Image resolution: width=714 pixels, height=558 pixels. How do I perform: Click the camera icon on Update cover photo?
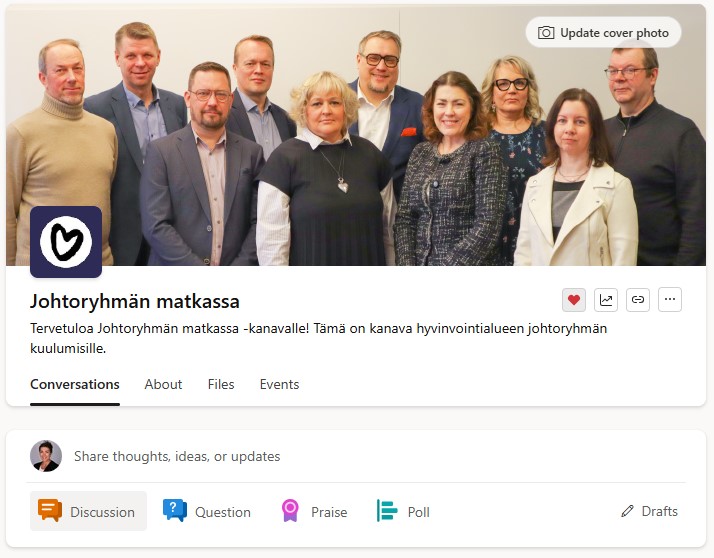[x=546, y=33]
